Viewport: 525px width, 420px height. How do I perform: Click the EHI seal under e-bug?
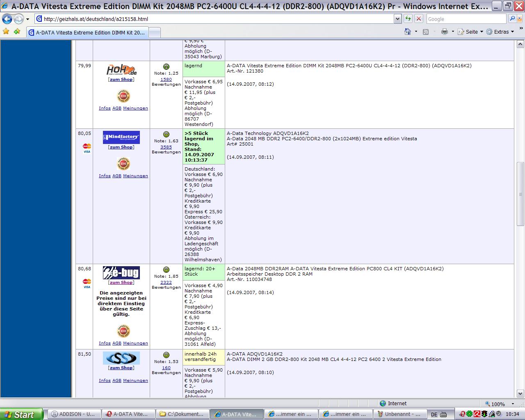123,331
